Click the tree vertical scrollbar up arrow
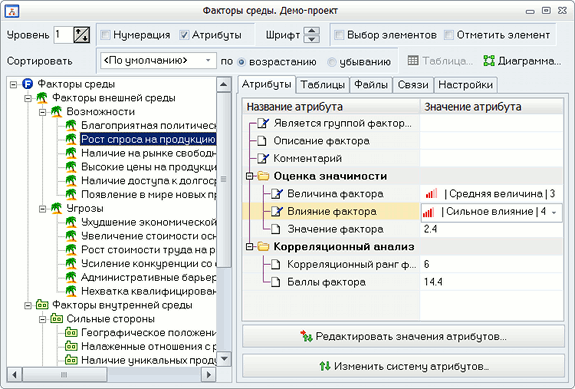The height and width of the screenshot is (389, 575). point(223,85)
